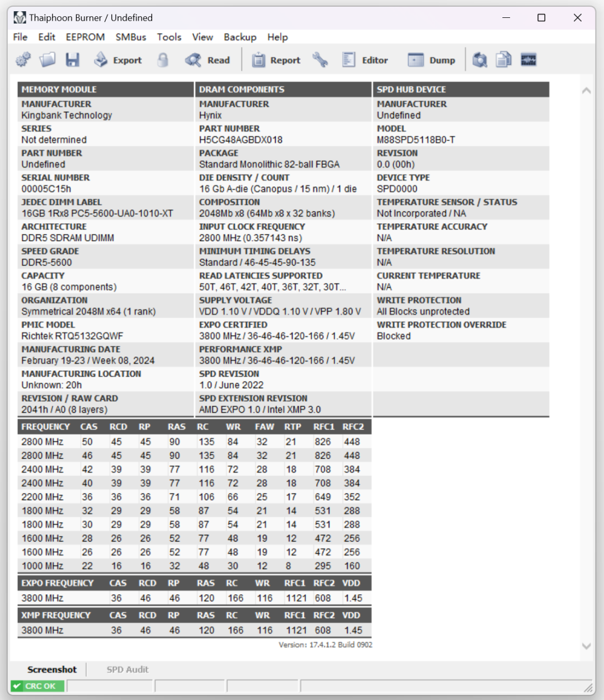Click the 2200 MHz row in timing table

click(194, 497)
